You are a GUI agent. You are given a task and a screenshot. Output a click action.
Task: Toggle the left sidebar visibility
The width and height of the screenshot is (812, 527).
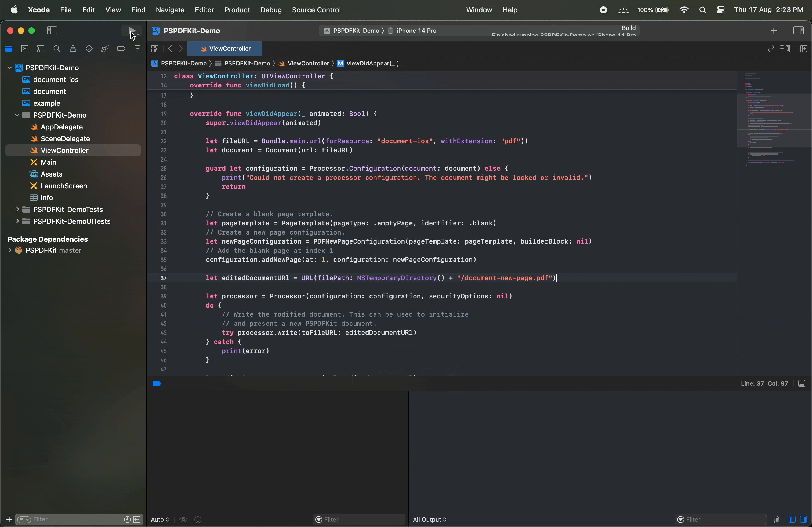(x=52, y=30)
